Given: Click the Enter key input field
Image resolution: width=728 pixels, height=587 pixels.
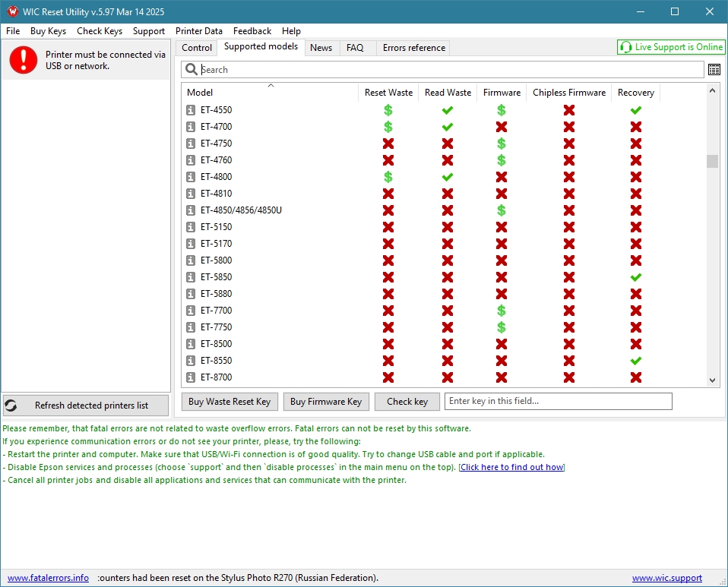Looking at the screenshot, I should click(558, 401).
